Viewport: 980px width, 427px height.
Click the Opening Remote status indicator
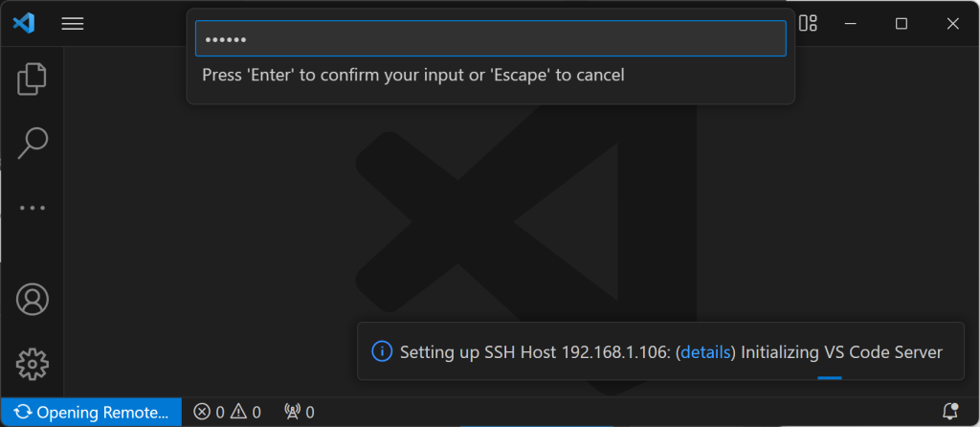point(91,413)
